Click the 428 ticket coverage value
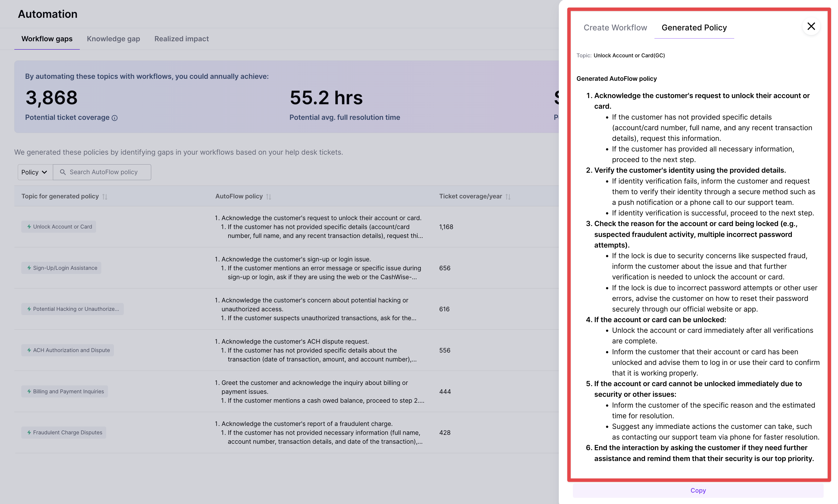This screenshot has width=838, height=504. pyautogui.click(x=445, y=433)
